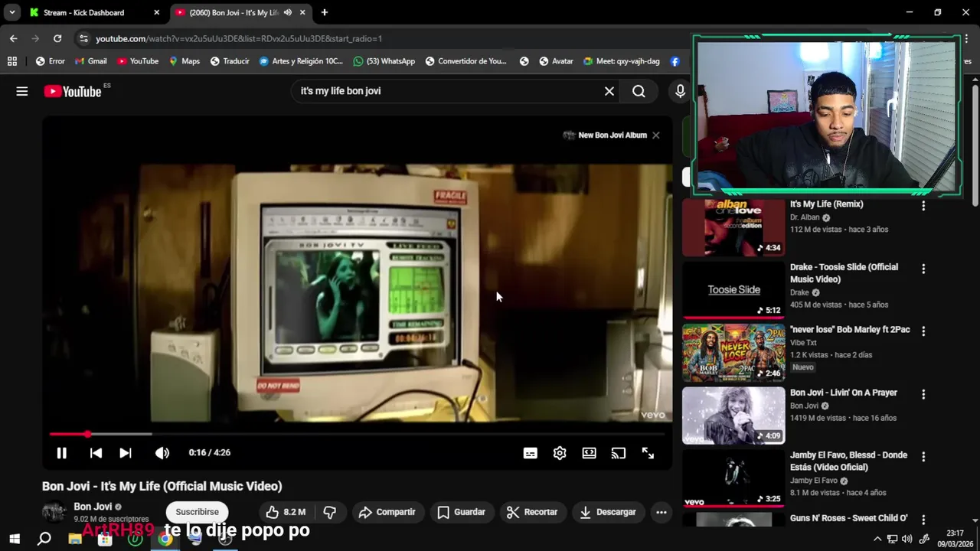Enter full screen mode
This screenshot has width=980, height=551.
(648, 453)
